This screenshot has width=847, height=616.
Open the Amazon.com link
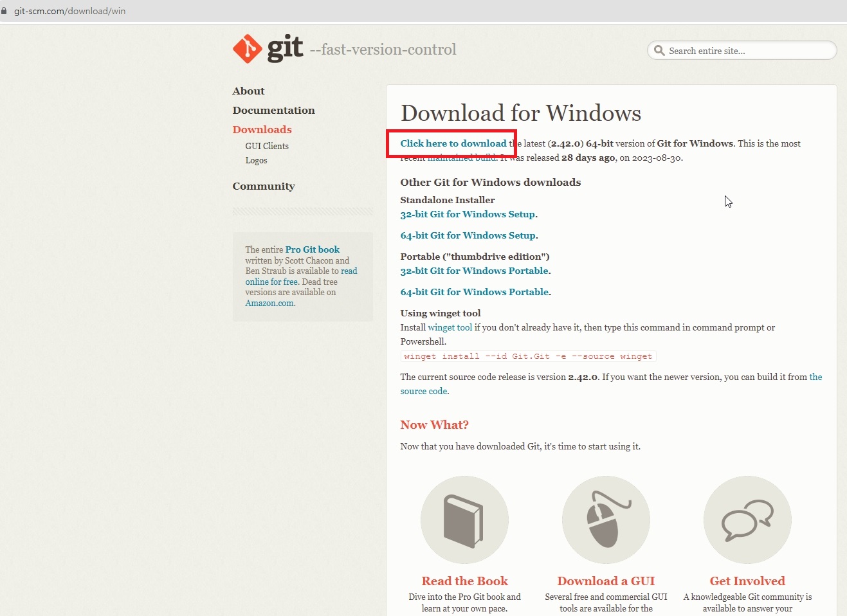(x=269, y=303)
